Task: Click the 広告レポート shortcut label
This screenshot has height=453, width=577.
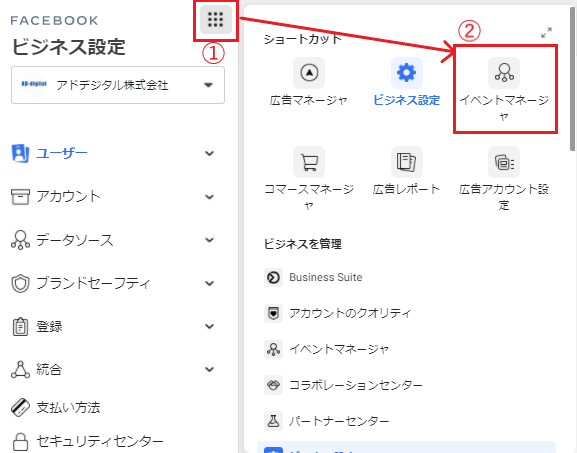Action: tap(407, 189)
